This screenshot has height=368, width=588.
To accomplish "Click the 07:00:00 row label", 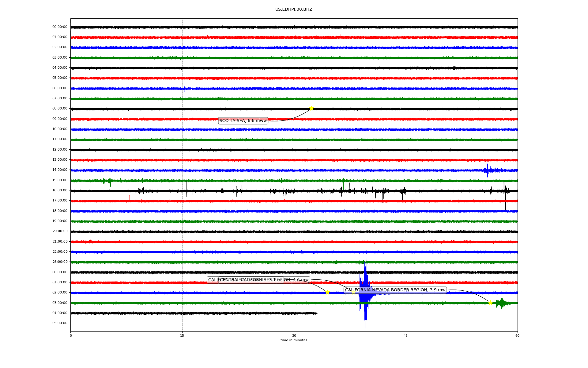I will 60,98.
